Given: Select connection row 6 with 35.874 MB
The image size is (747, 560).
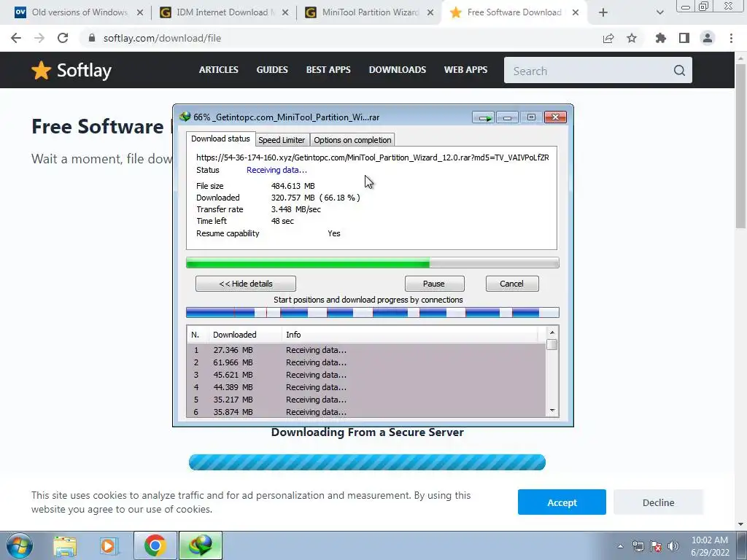Looking at the screenshot, I should pos(366,412).
